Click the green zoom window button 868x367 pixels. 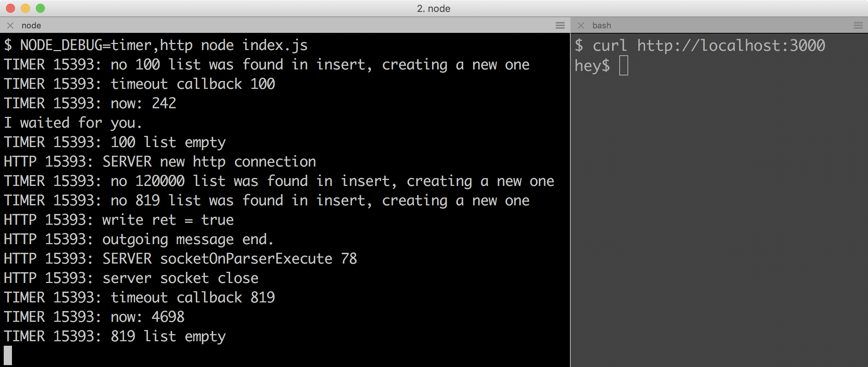pos(40,8)
